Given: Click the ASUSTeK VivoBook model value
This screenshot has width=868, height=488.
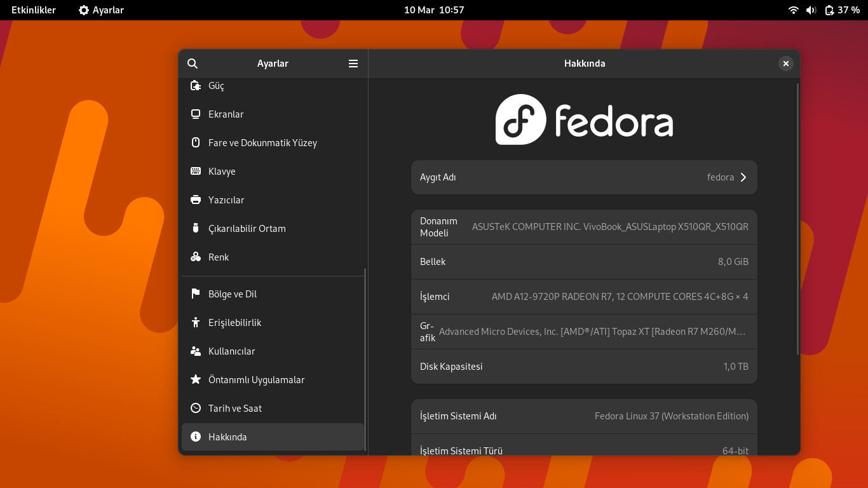Looking at the screenshot, I should [610, 227].
